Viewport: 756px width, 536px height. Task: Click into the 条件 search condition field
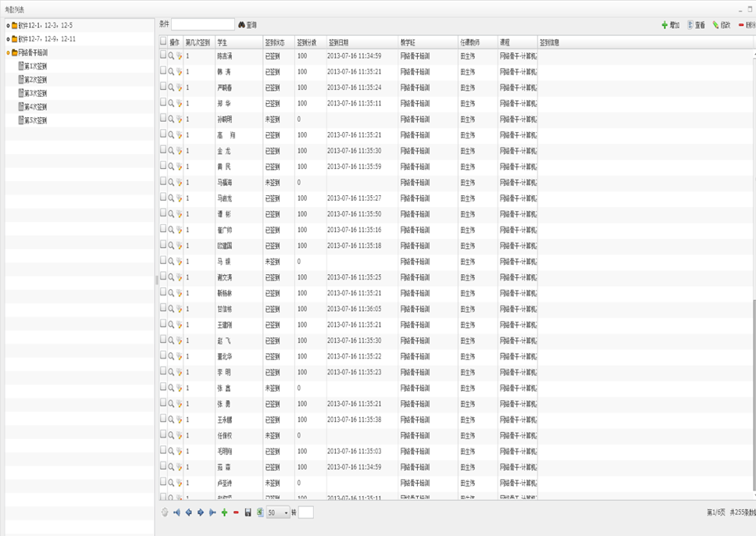(203, 24)
